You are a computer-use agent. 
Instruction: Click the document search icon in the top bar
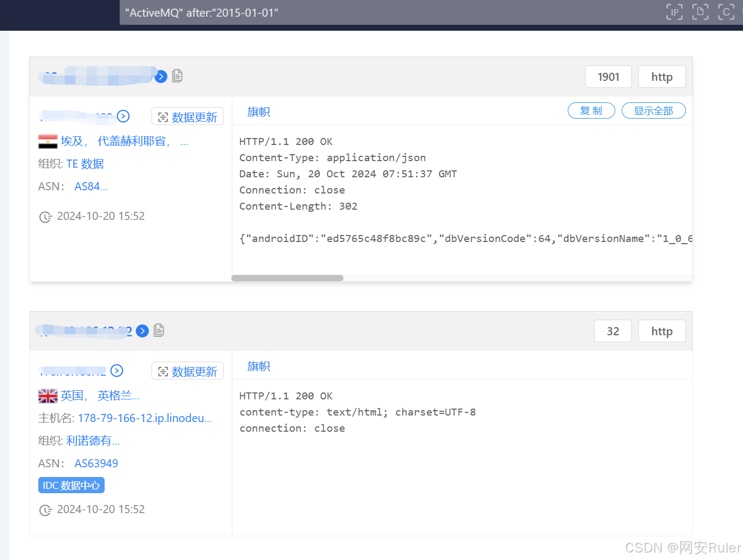pyautogui.click(x=700, y=12)
